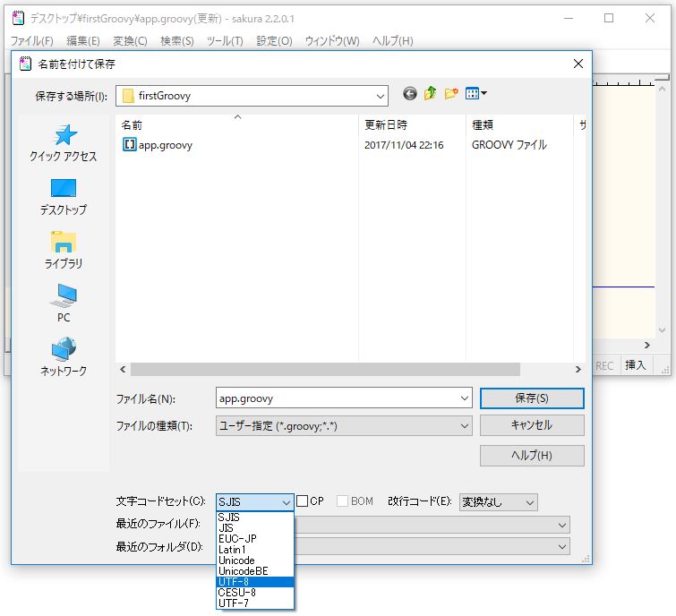Open the file name (ファイル名) combo box list
Screen dimensions: 676x616
click(465, 398)
